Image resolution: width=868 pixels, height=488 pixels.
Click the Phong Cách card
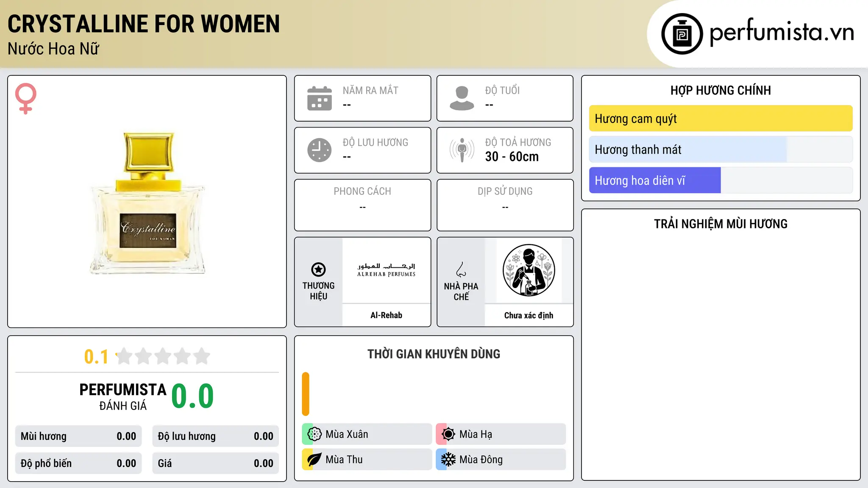click(x=362, y=205)
